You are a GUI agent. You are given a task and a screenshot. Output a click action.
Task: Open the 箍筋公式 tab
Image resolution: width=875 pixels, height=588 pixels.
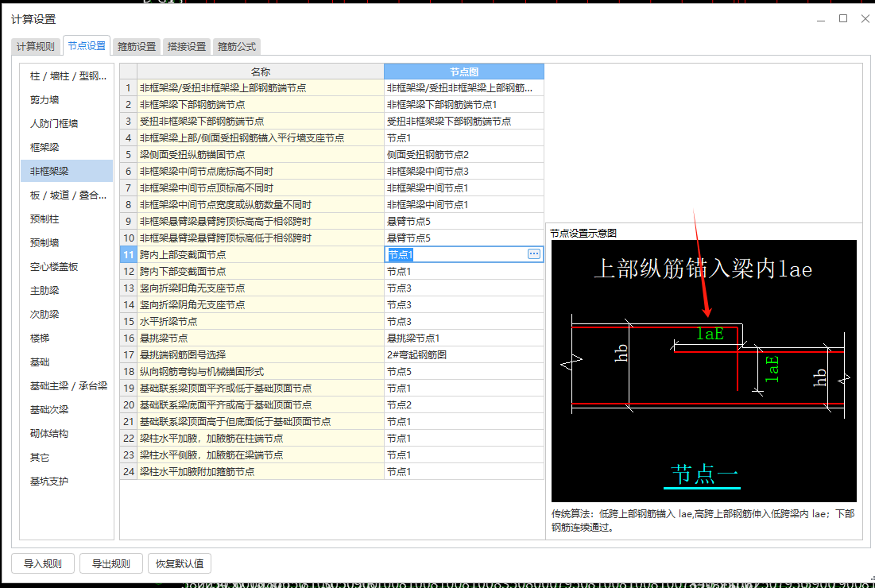pos(237,46)
